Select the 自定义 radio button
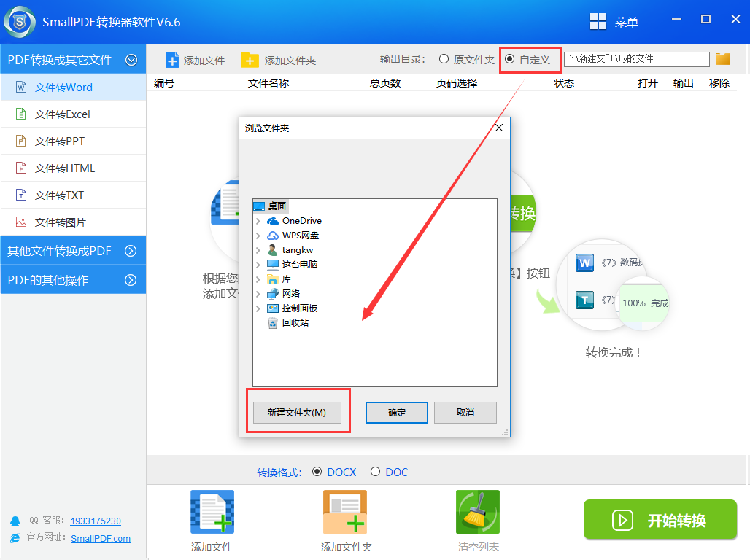 tap(509, 59)
